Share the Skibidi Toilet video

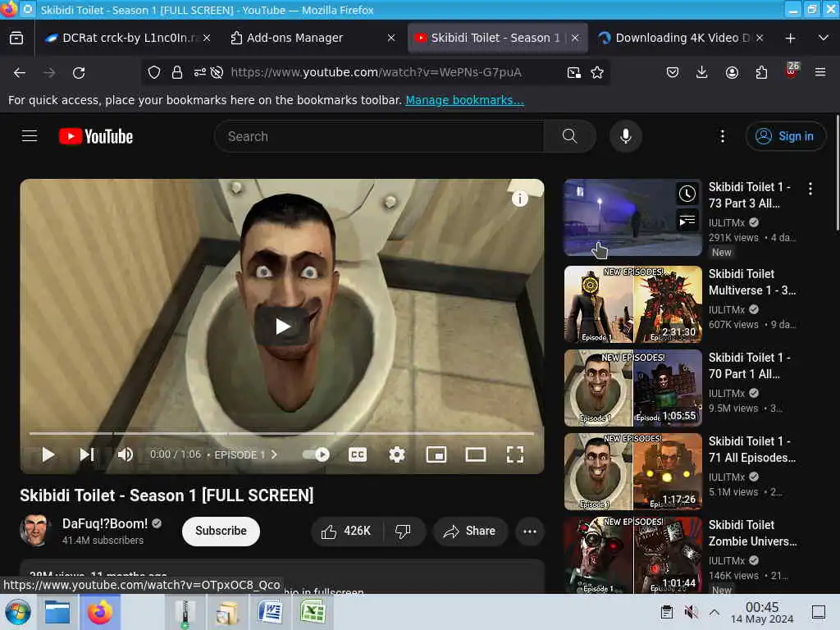[470, 531]
